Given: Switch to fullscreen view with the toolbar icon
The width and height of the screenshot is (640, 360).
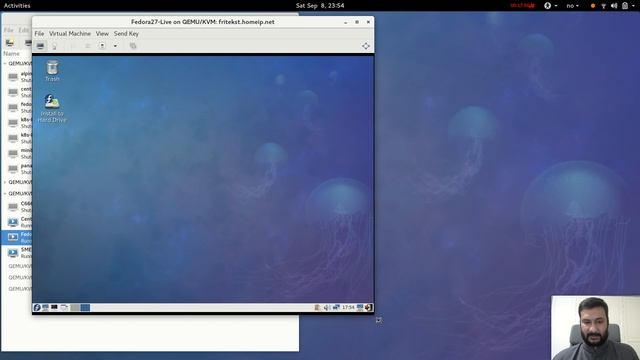Looking at the screenshot, I should (x=366, y=46).
